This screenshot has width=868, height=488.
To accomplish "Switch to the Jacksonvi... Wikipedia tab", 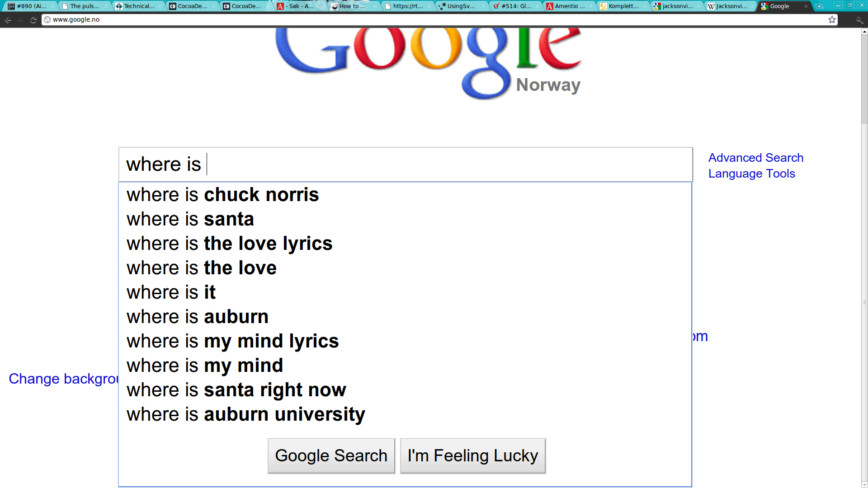I will [729, 6].
